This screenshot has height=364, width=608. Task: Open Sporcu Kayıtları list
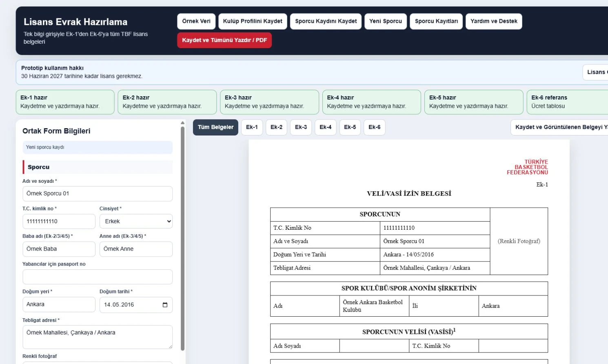tap(436, 21)
